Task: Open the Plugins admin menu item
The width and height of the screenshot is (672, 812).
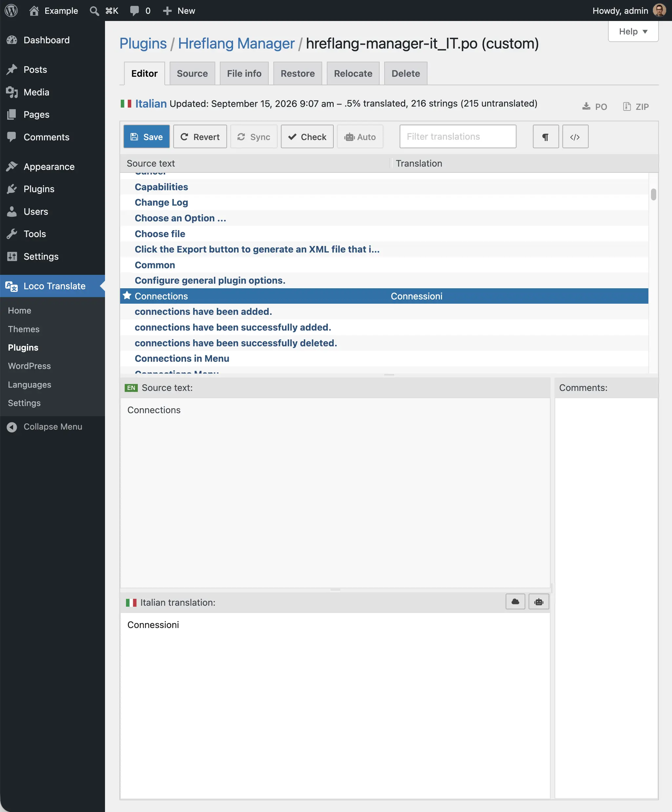Action: pyautogui.click(x=52, y=189)
